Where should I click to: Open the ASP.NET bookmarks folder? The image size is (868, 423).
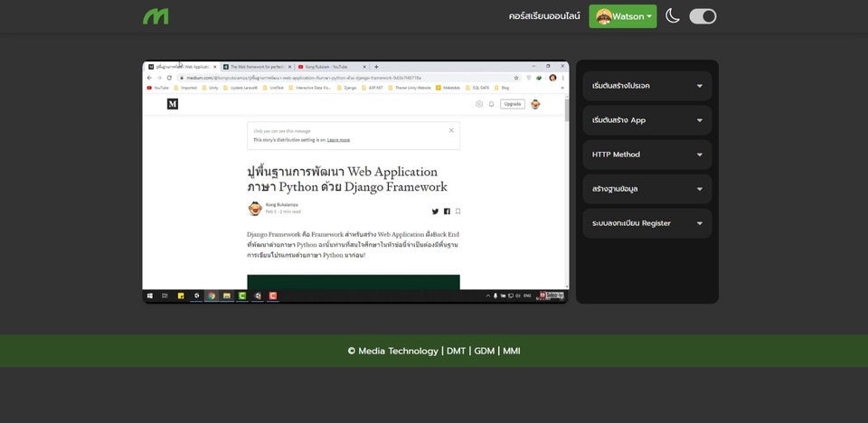click(x=373, y=88)
